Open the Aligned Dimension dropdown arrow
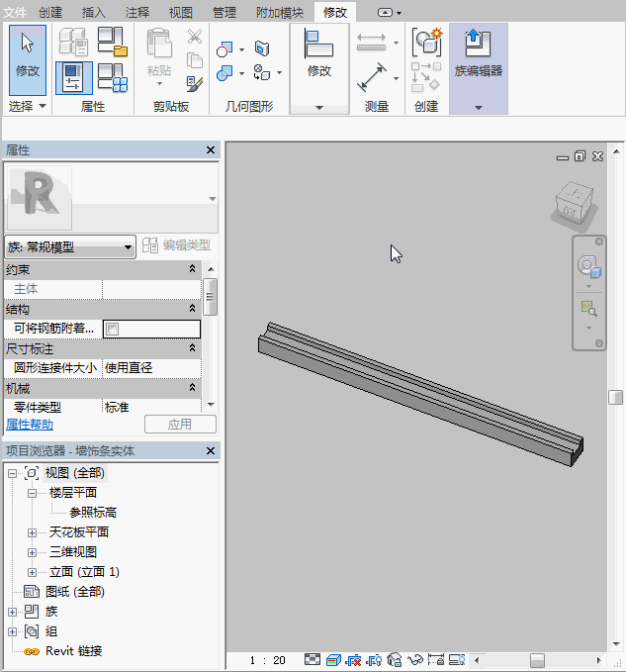The width and height of the screenshot is (626, 672). [x=396, y=78]
